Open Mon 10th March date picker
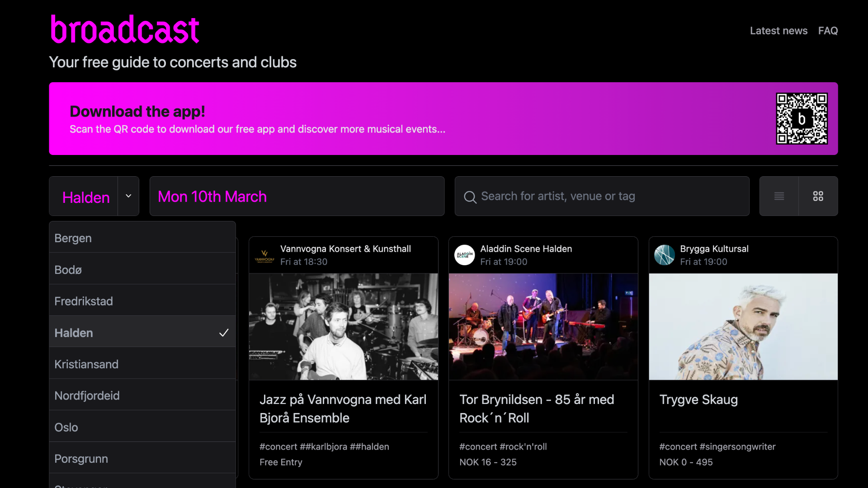The width and height of the screenshot is (868, 488). tap(297, 196)
